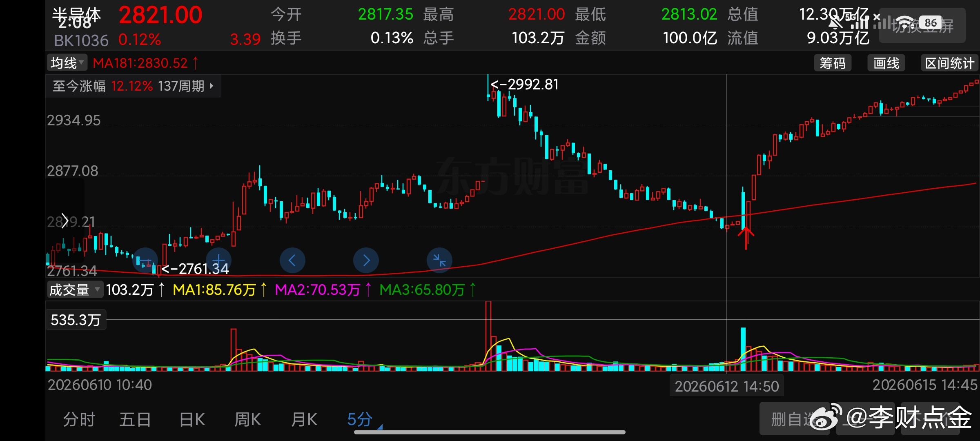Tap the 2761.34 low price marker
980x441 pixels.
point(195,269)
